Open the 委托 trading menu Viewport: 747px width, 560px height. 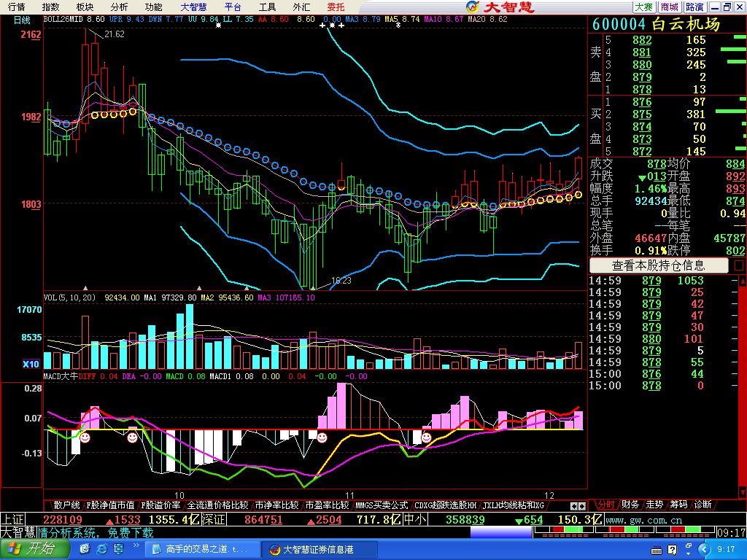(x=336, y=7)
